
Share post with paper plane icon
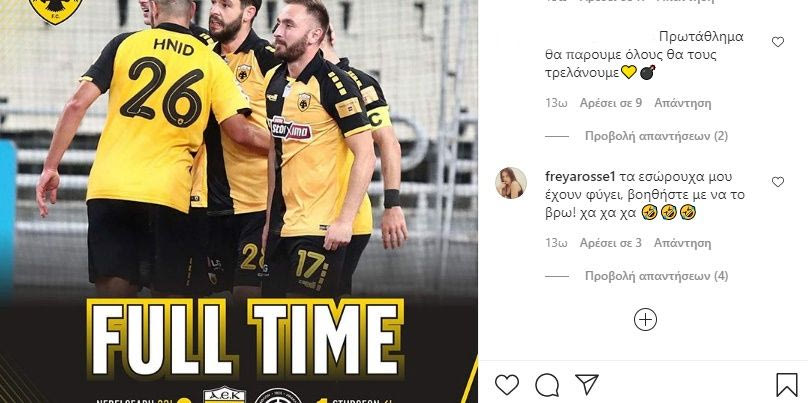(586, 384)
